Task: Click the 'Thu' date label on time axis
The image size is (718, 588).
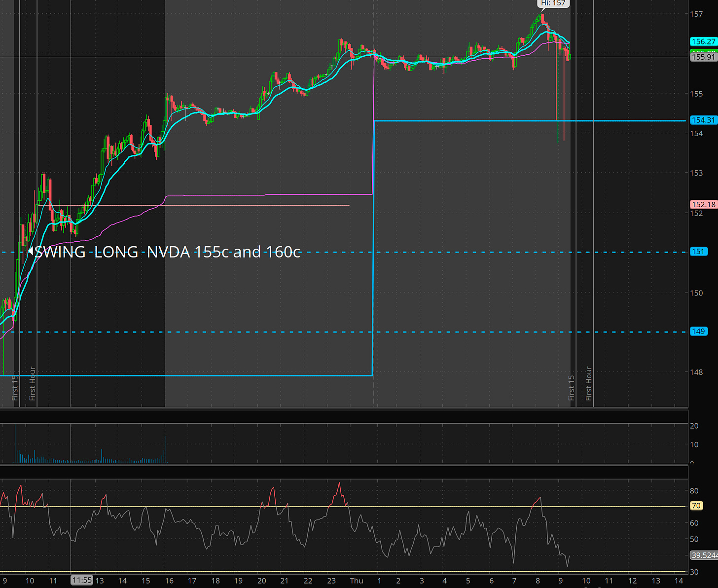Action: click(x=357, y=581)
